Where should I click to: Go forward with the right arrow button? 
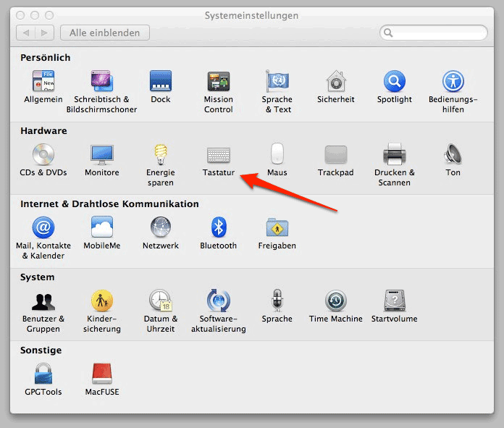(44, 33)
